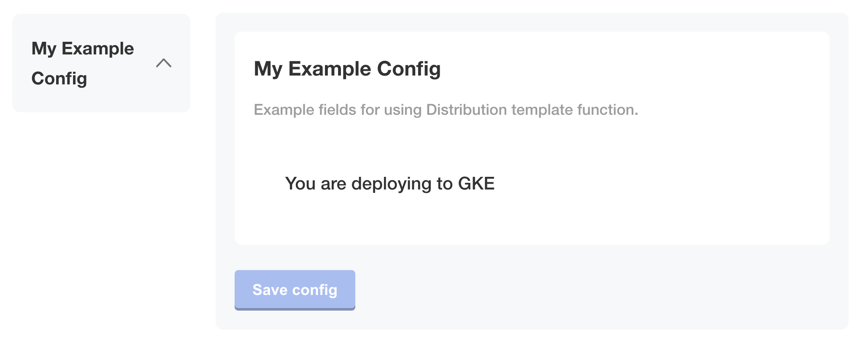Click the heading text above the description
Image resolution: width=868 pixels, height=349 pixels.
pos(347,68)
